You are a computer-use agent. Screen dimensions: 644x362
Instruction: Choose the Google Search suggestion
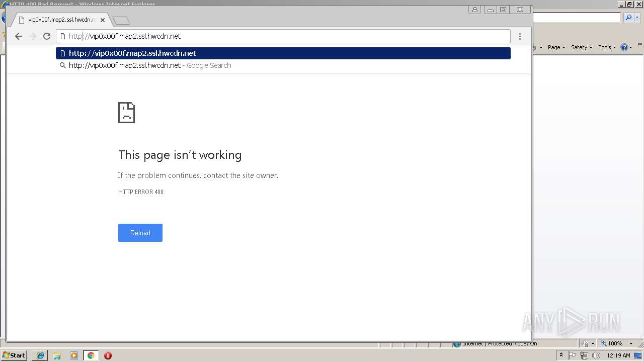283,65
